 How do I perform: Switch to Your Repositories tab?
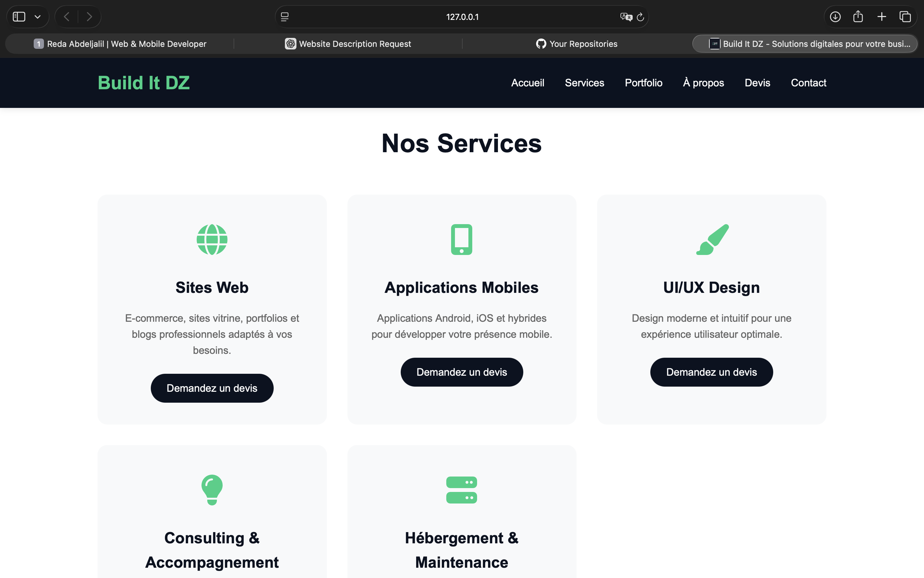(x=577, y=44)
